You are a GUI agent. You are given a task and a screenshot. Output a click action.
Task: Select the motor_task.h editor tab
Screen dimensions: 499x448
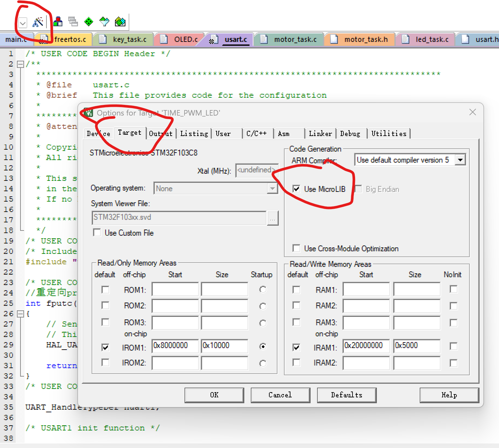point(360,40)
